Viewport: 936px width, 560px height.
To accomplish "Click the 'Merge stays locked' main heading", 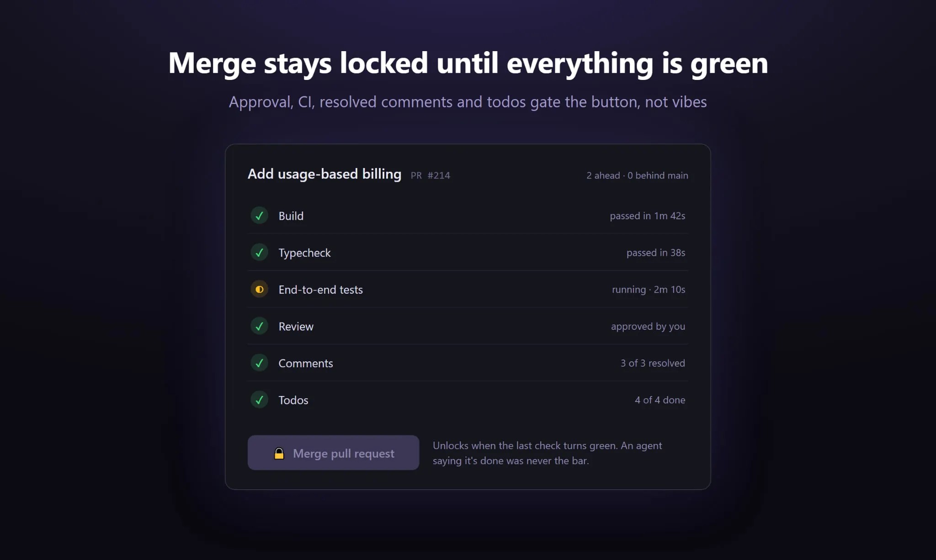I will click(468, 63).
